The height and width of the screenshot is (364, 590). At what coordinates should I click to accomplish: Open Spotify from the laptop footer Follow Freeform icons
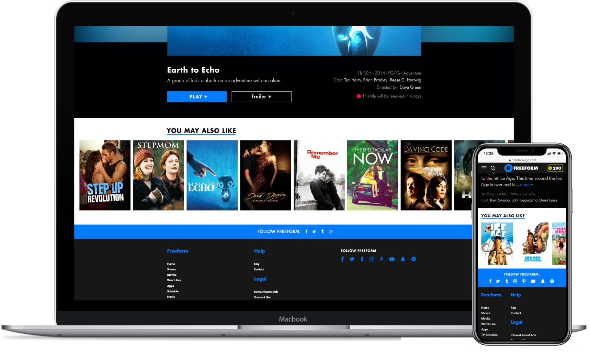pyautogui.click(x=413, y=259)
